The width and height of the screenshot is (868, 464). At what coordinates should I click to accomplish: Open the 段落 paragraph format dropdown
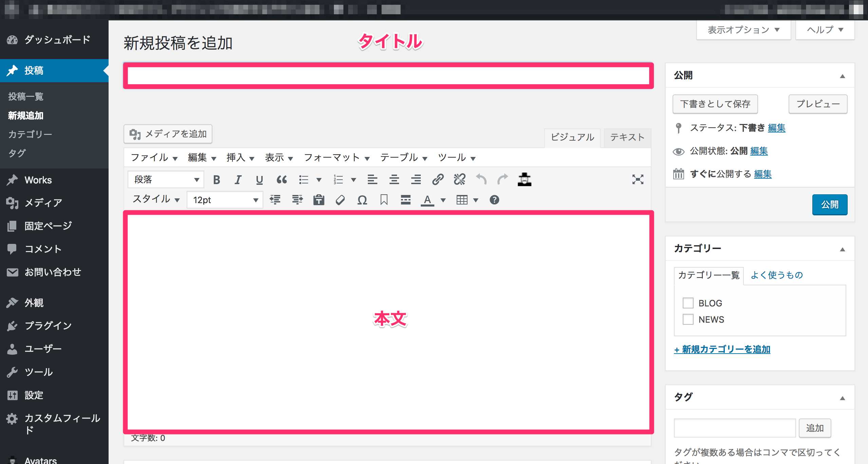[x=166, y=179]
